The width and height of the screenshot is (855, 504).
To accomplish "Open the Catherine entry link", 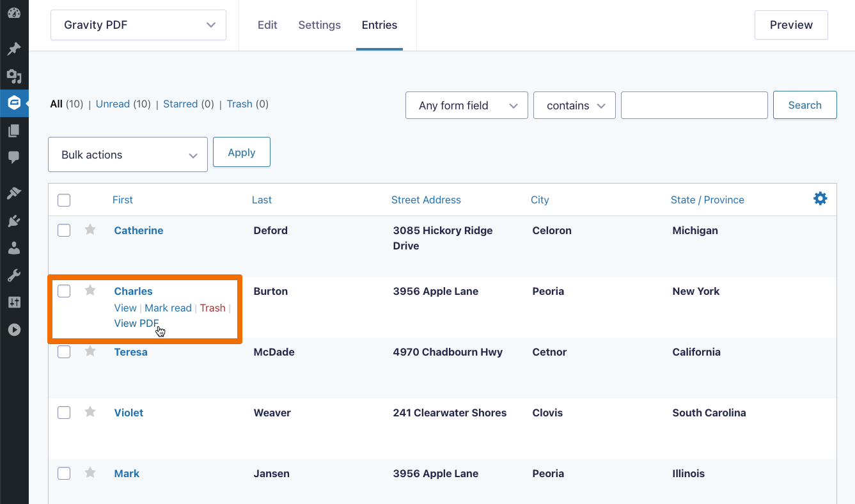I will [x=139, y=230].
